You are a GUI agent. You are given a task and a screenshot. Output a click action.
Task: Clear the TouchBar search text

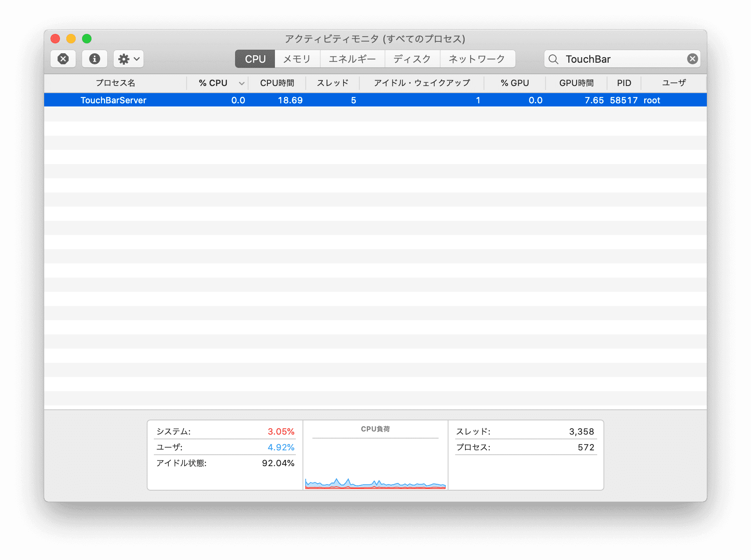[x=692, y=59]
